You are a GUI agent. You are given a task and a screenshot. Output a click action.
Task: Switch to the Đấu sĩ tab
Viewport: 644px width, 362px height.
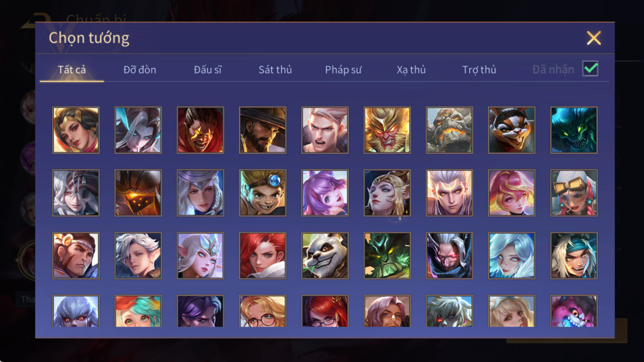click(x=208, y=70)
